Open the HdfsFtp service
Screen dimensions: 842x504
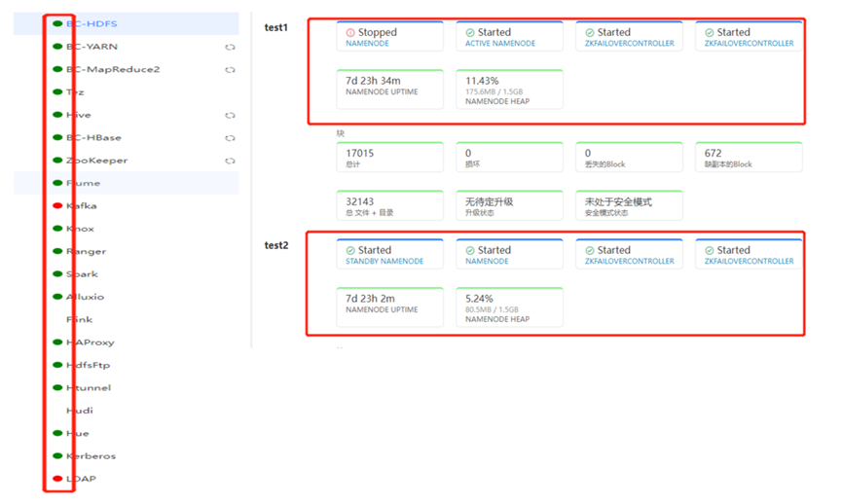coord(88,365)
